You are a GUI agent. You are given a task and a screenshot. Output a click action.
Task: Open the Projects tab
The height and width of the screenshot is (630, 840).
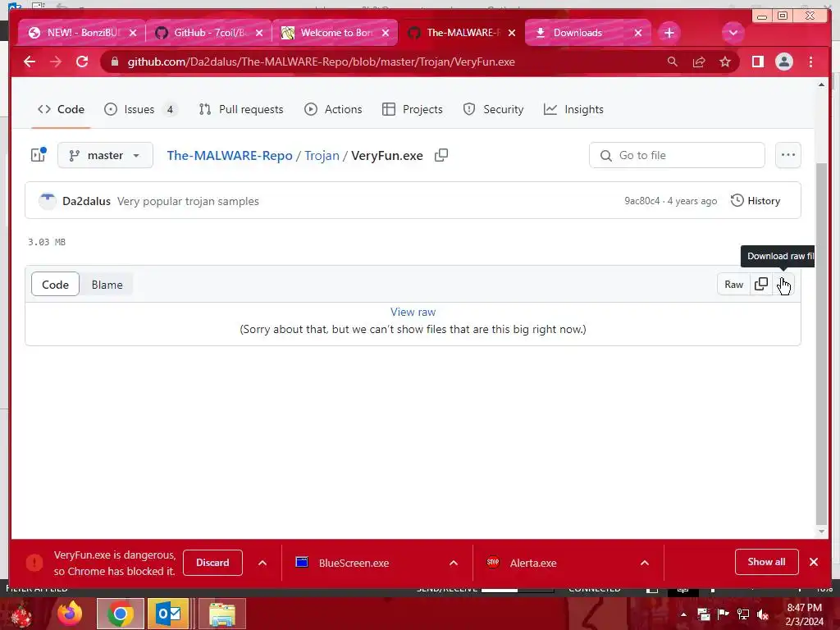click(413, 109)
